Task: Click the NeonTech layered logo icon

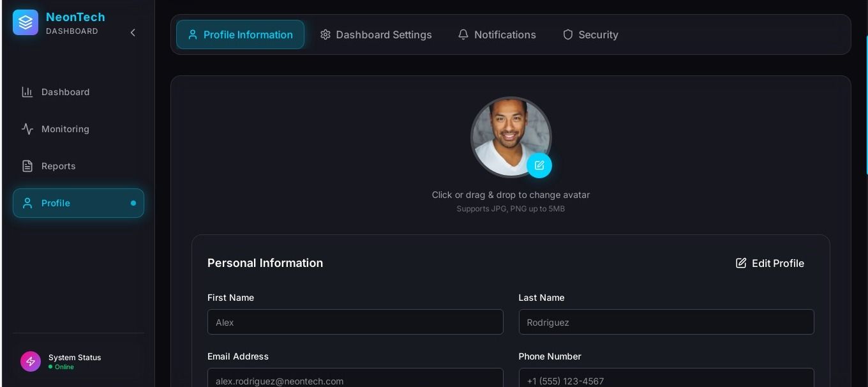Action: [x=26, y=22]
